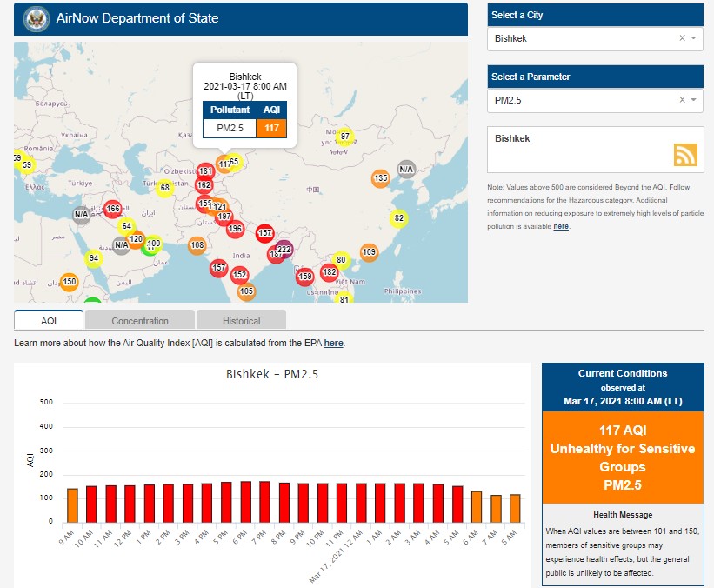Screen dimensions: 714x588
Task: Expand the Select a City dropdown arrow
Action: 694,38
